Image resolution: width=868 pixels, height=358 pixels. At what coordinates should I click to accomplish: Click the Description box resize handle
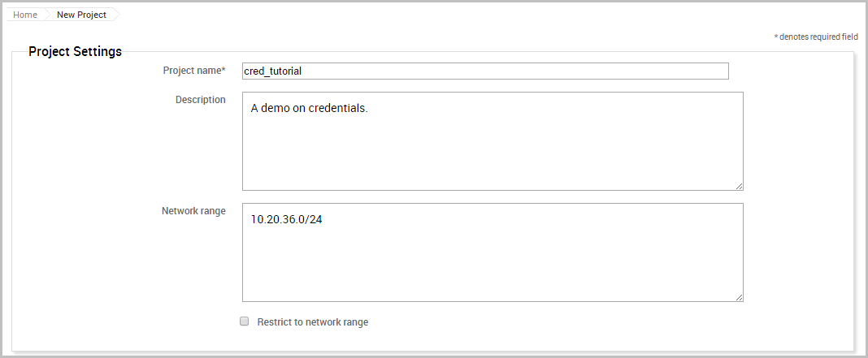(739, 186)
